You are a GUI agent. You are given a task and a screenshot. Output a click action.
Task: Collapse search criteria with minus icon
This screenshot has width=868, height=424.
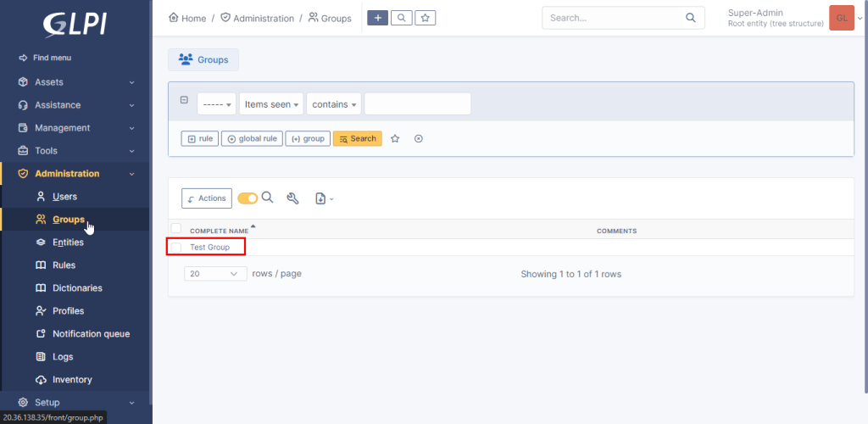point(184,100)
